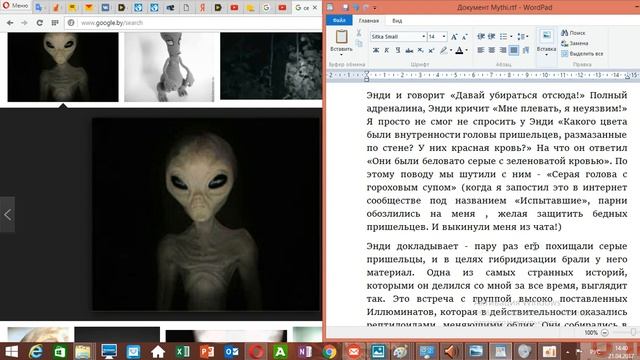Click the bullet list icon in WordPad
This screenshot has width=640, height=360.
point(503,37)
